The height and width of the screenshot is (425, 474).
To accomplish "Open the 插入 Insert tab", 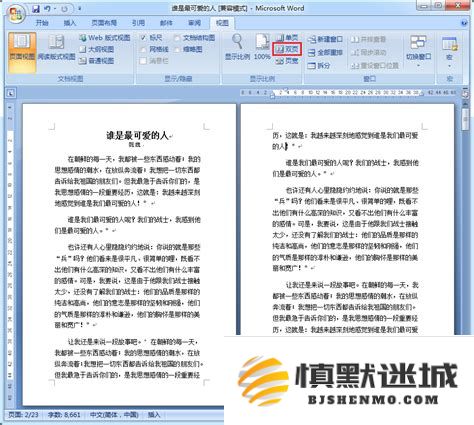I will (70, 23).
